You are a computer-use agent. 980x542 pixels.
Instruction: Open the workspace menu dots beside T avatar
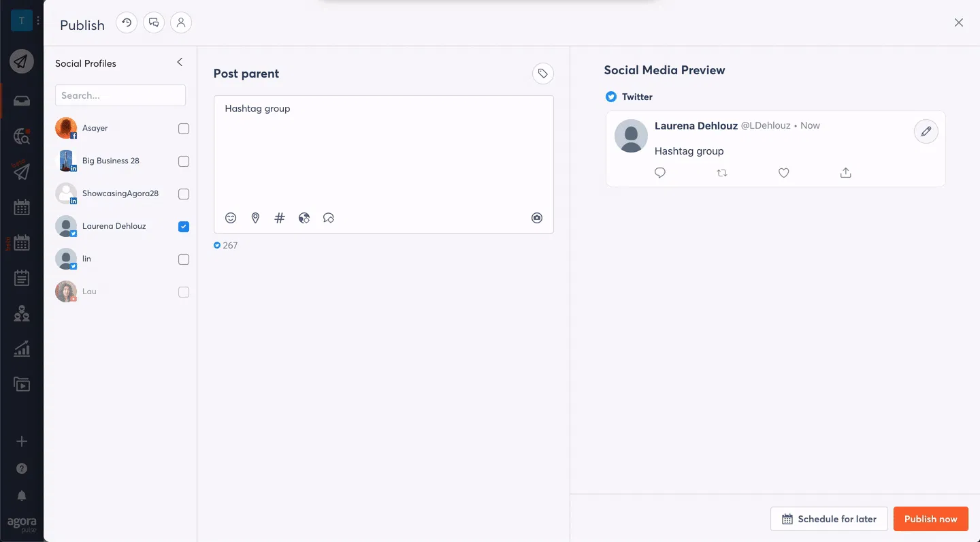click(38, 21)
